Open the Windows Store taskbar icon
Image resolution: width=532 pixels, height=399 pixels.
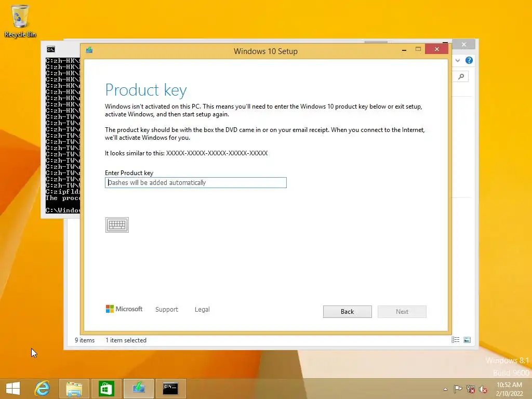pyautogui.click(x=106, y=389)
